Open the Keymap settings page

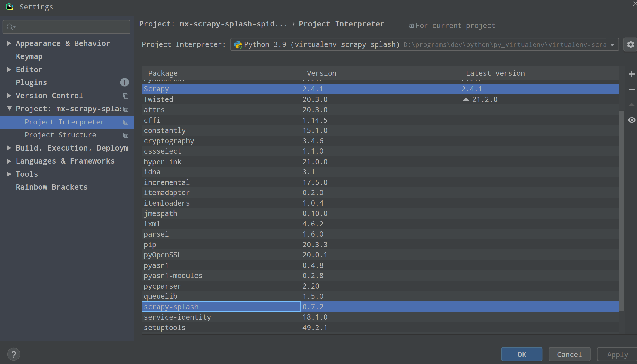(29, 57)
